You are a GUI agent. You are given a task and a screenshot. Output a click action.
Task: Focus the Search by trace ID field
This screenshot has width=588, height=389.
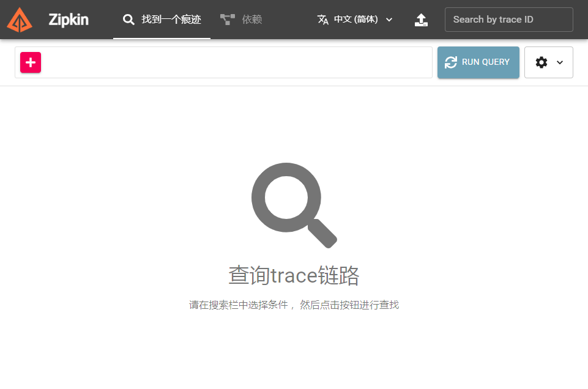pos(508,20)
